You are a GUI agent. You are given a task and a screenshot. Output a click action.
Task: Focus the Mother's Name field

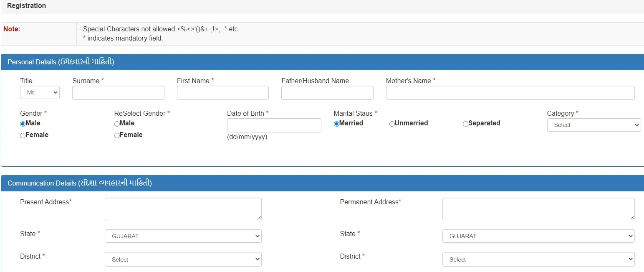click(x=510, y=93)
